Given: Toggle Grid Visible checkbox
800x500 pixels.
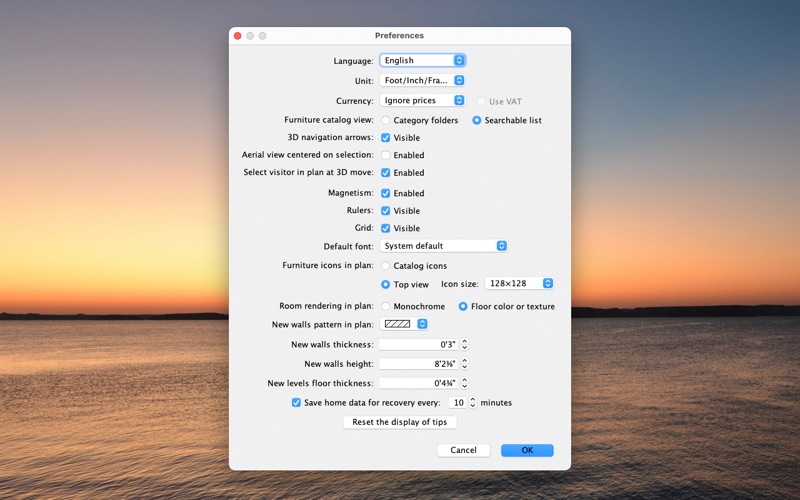Looking at the screenshot, I should (x=386, y=229).
